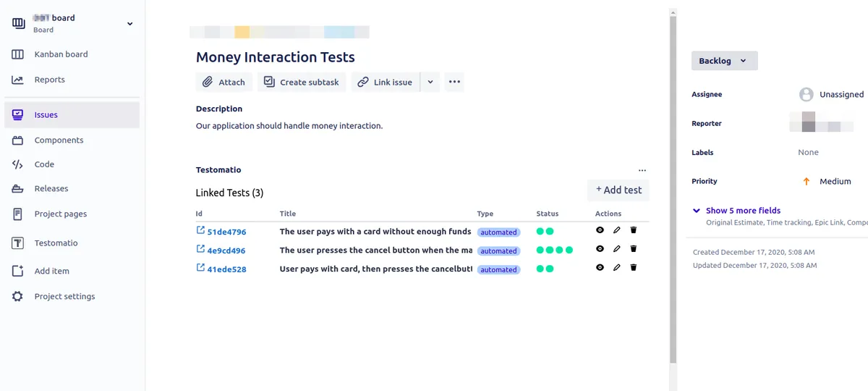Click the Attach button

tap(224, 82)
